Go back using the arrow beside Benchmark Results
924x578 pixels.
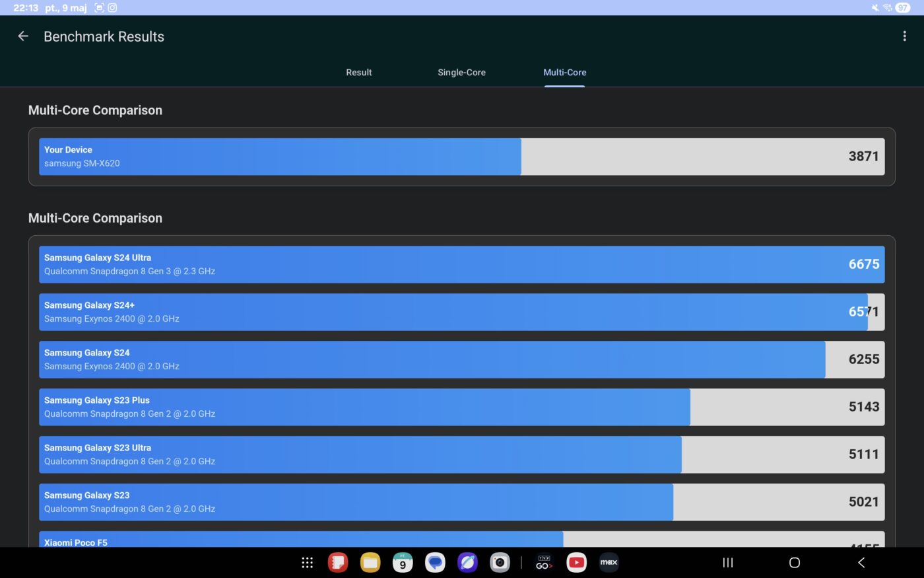(23, 36)
